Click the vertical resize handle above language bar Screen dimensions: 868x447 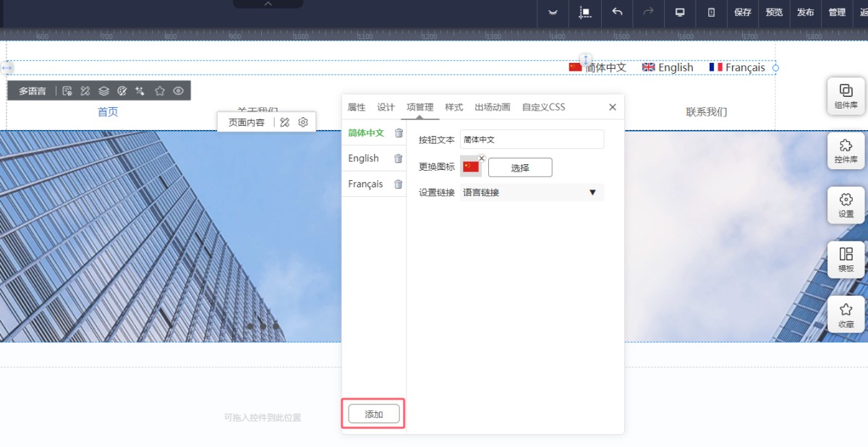[587, 59]
